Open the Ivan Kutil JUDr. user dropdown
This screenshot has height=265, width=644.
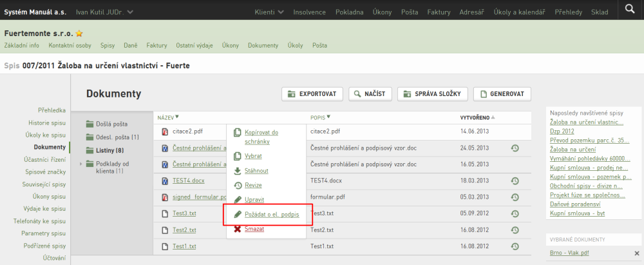(x=104, y=12)
